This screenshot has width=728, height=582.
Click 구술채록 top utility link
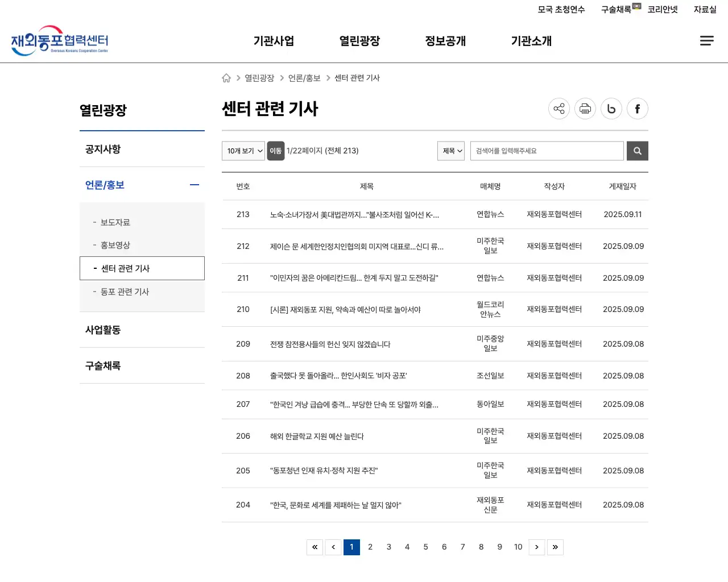[617, 9]
